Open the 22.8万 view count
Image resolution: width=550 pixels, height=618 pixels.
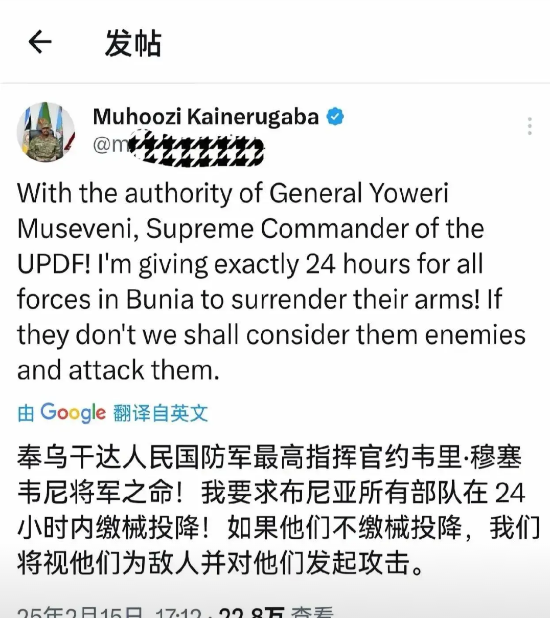tap(252, 612)
